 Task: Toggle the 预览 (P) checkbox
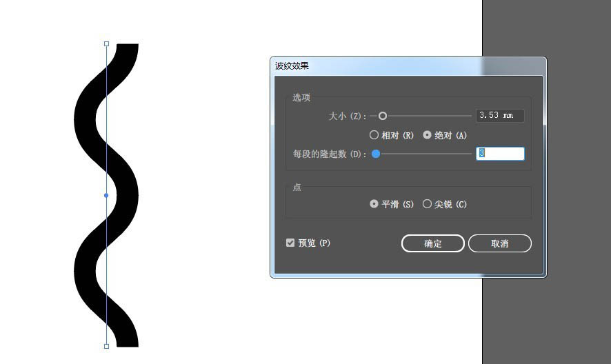coord(290,243)
